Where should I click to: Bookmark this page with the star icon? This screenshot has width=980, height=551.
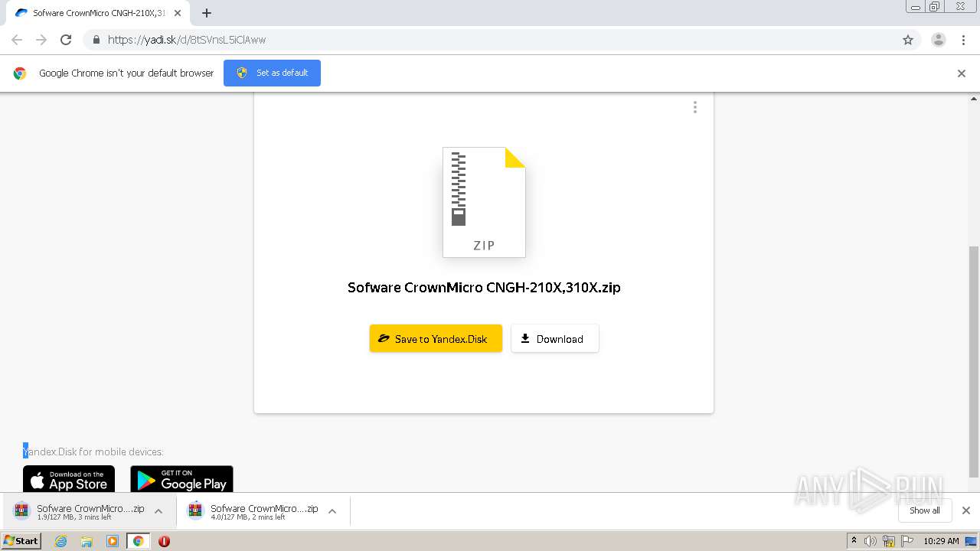pyautogui.click(x=908, y=40)
